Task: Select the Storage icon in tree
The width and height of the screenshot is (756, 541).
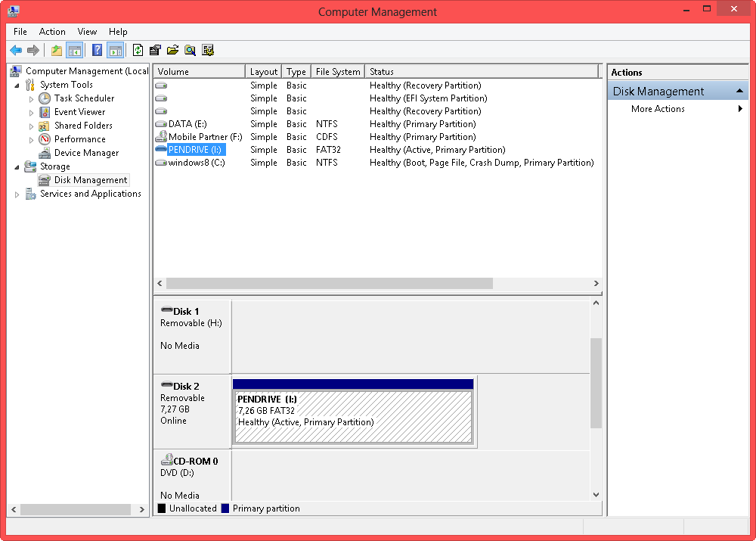Action: (x=30, y=166)
